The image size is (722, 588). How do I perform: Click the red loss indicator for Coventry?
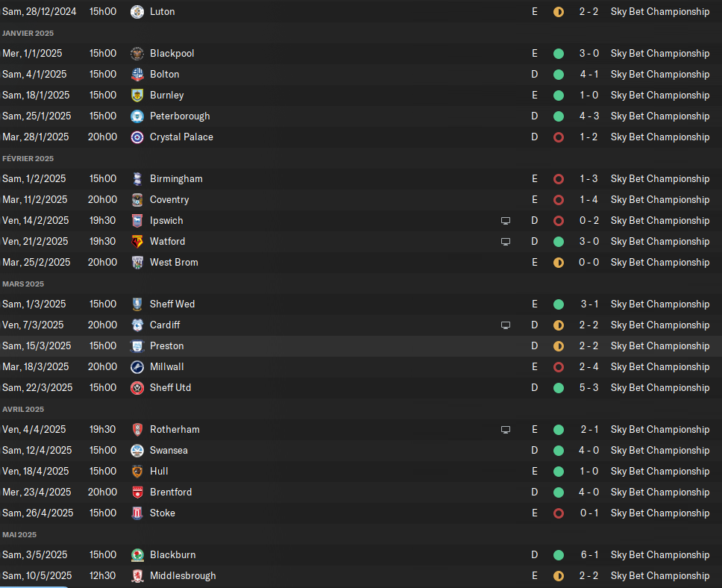tap(559, 200)
